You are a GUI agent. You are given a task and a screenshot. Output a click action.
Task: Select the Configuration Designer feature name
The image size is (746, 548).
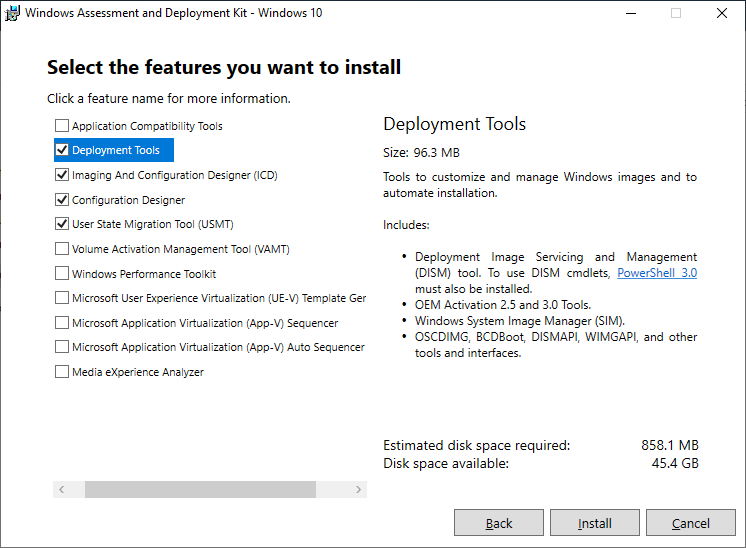point(128,200)
